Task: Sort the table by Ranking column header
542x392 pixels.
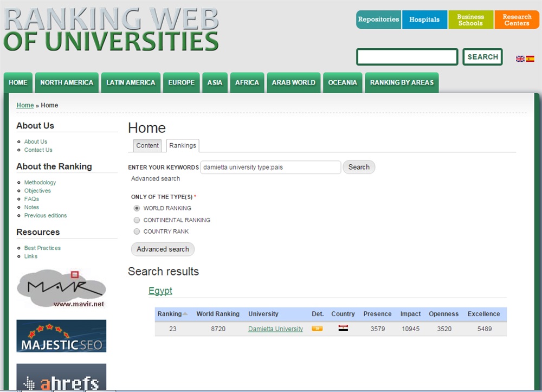Action: click(170, 314)
